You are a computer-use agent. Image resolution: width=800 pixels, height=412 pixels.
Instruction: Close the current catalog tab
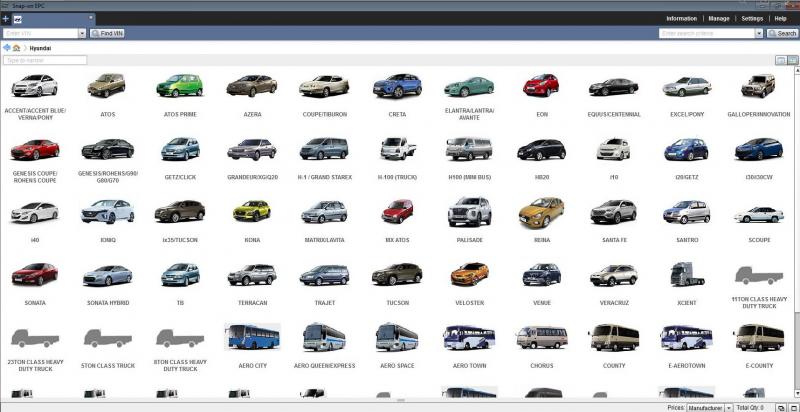point(92,18)
